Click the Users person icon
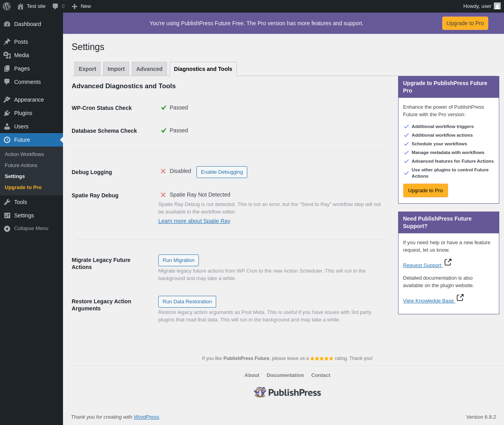Screen dimensions: 504x425 pos(7,126)
